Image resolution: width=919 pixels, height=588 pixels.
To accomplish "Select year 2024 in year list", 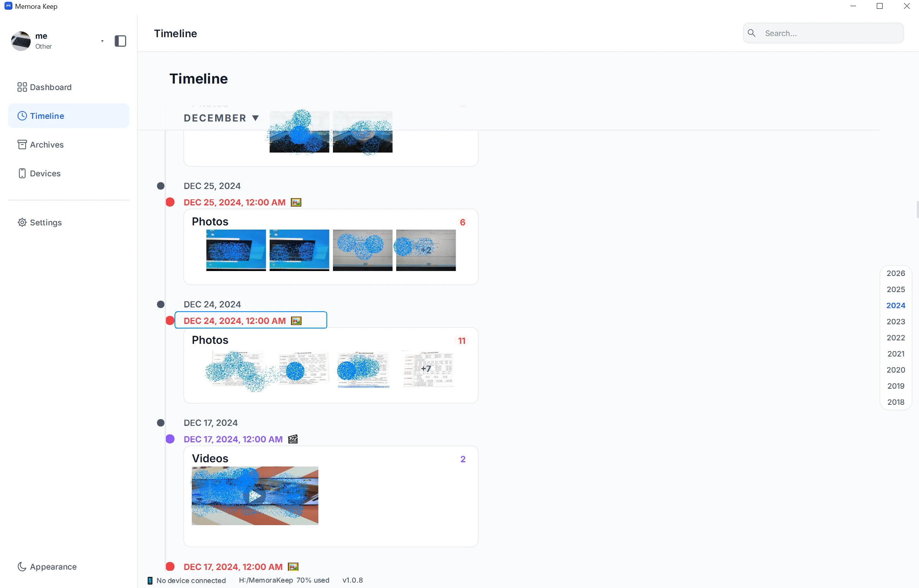I will (896, 305).
